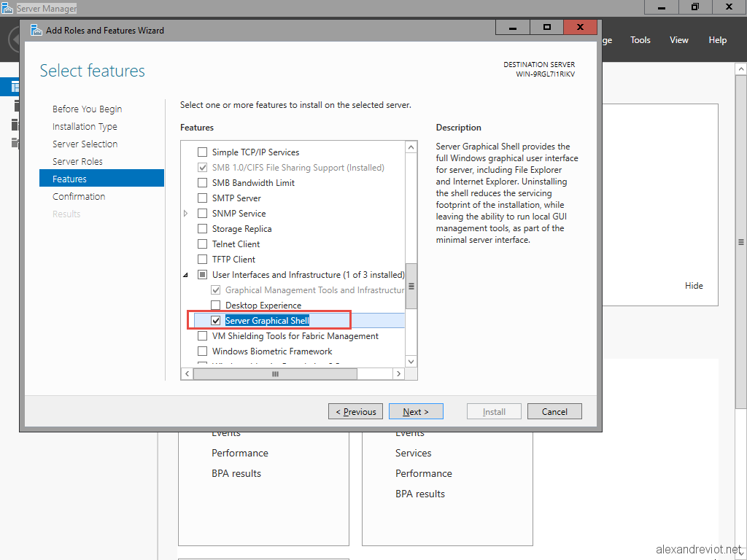Screen dimensions: 747x560
Task: Cancel the Add Roles and Features Wizard
Action: click(x=554, y=411)
